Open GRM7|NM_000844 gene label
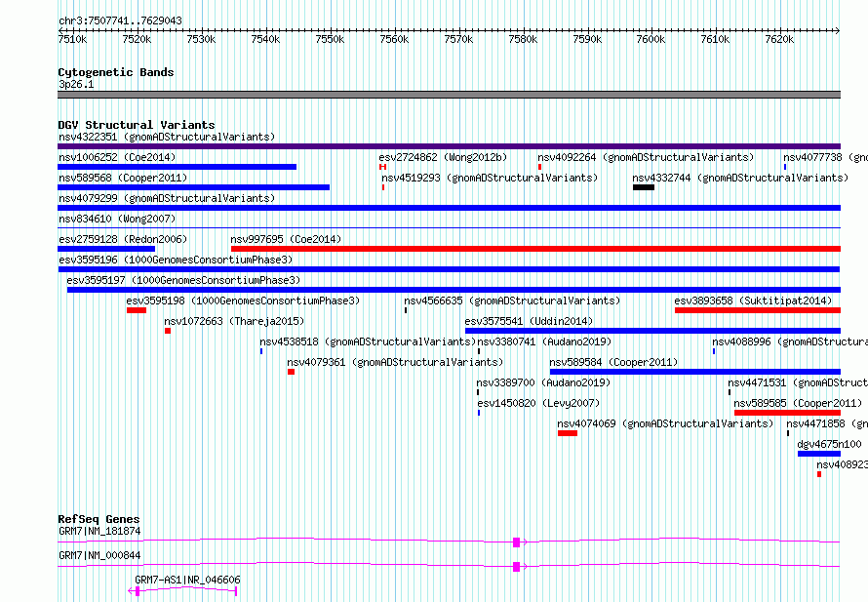This screenshot has width=868, height=602. 99,555
